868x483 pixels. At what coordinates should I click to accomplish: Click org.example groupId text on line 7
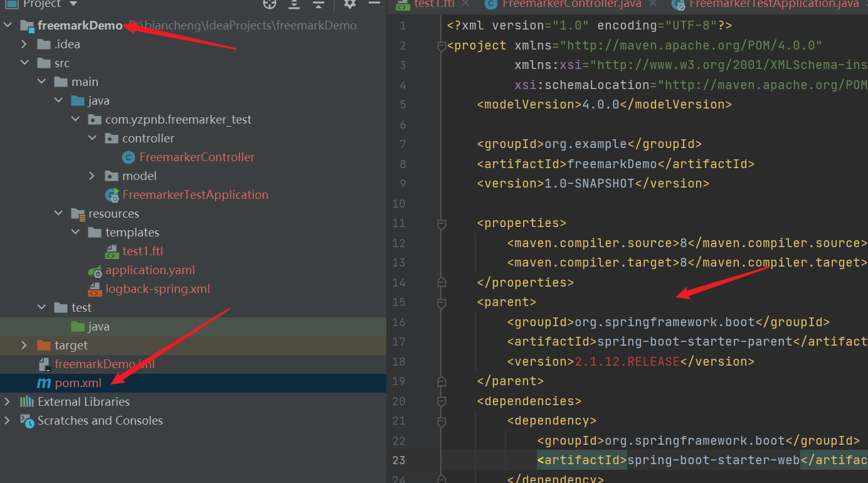586,144
